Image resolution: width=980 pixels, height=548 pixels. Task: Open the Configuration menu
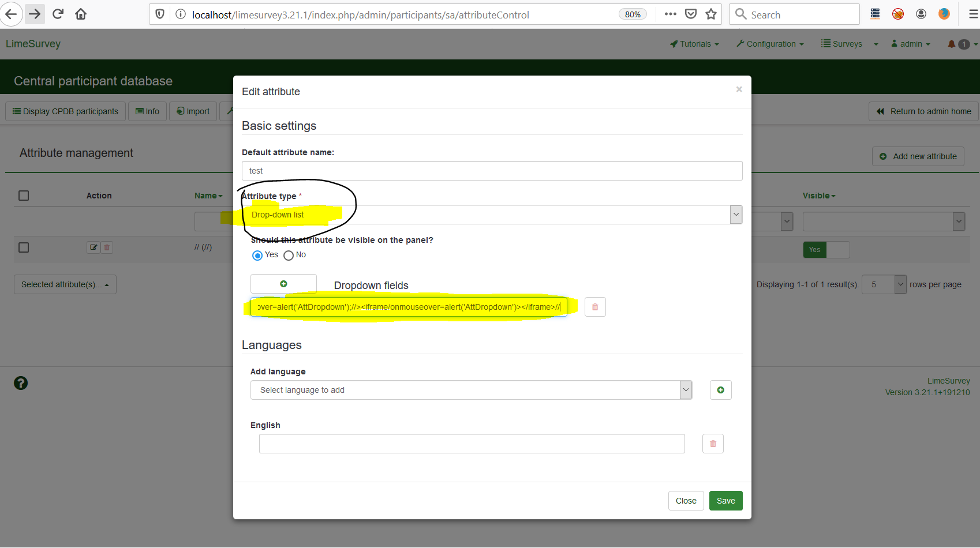pyautogui.click(x=770, y=44)
